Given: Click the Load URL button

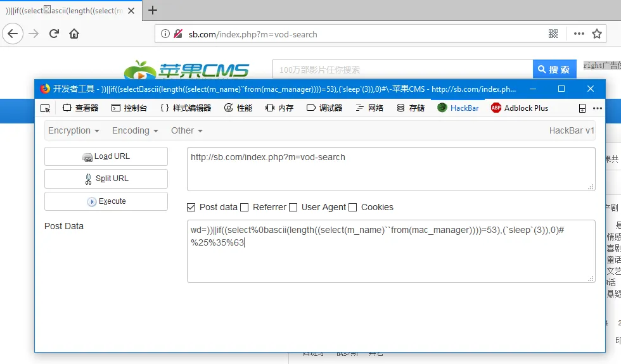Looking at the screenshot, I should [106, 156].
